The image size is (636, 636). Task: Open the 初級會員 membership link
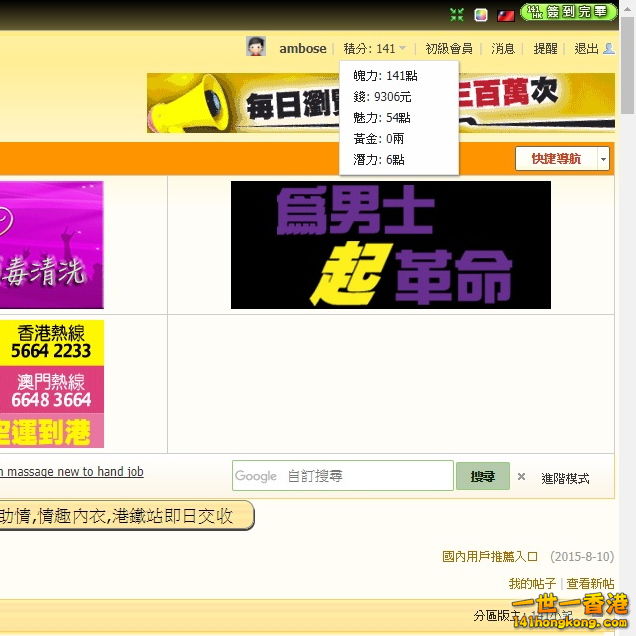tap(449, 49)
